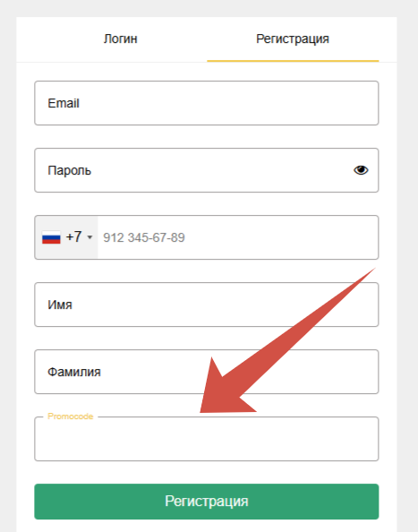Focus the Promocode input box

pos(207,439)
